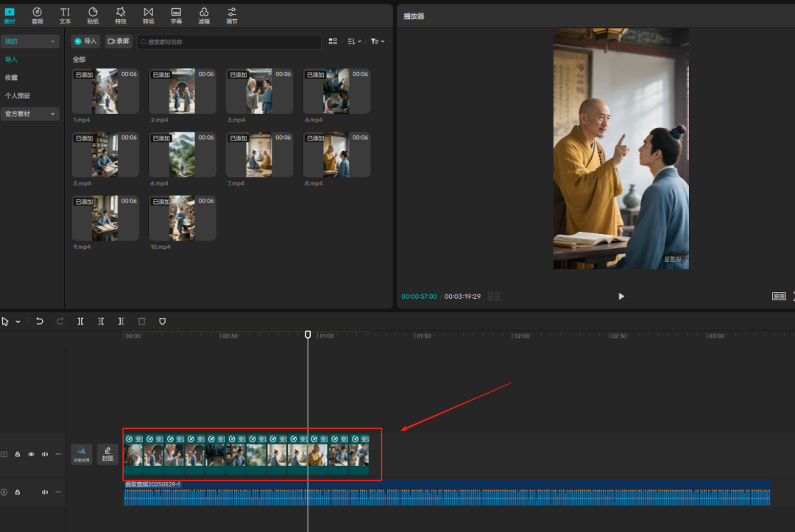Play the preview in the player
This screenshot has width=795, height=532.
pos(621,297)
